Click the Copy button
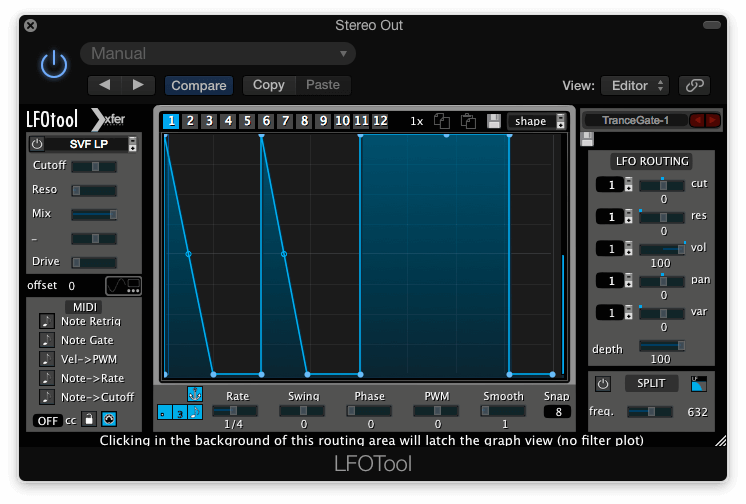The image size is (746, 504). (x=269, y=85)
